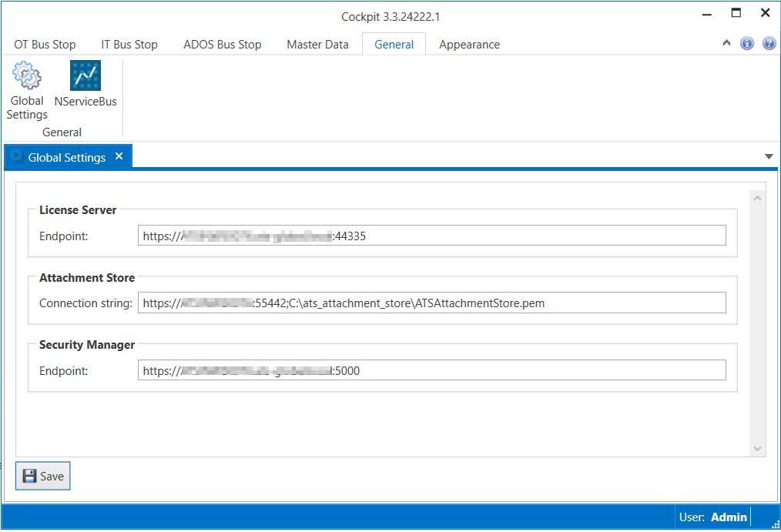Open the tab list dropdown arrow
The width and height of the screenshot is (781, 532).
pos(768,157)
